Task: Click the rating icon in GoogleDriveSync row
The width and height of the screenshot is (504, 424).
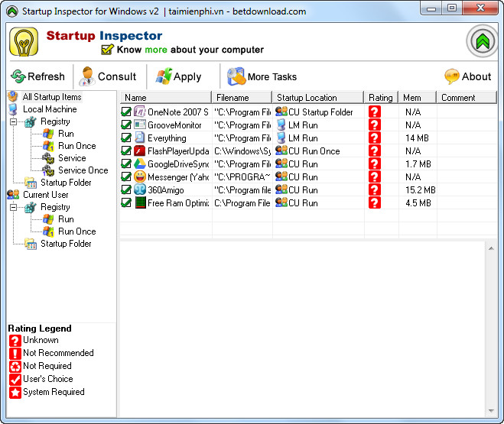Action: [x=375, y=163]
